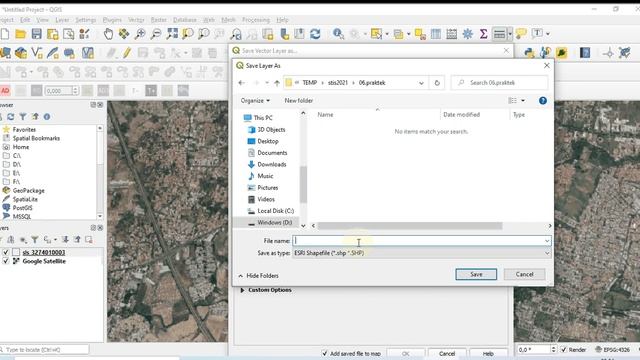Expand the Custom Options section
This screenshot has width=640, height=360.
(242, 290)
